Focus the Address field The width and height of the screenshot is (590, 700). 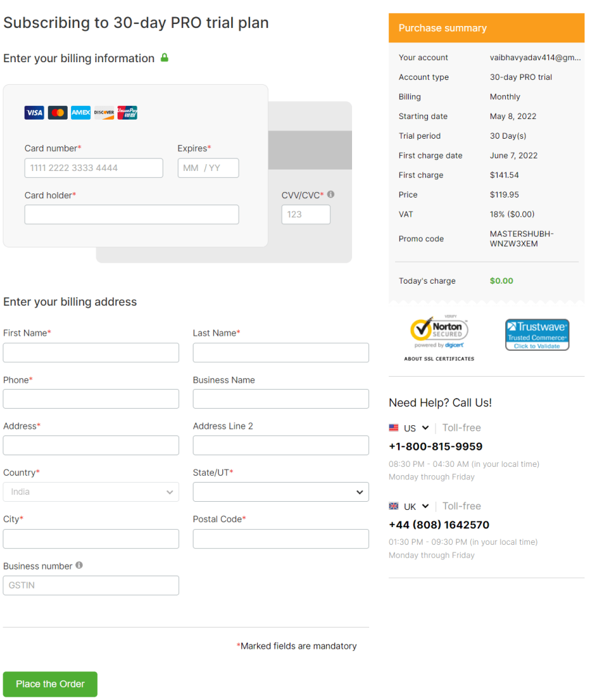tap(91, 446)
